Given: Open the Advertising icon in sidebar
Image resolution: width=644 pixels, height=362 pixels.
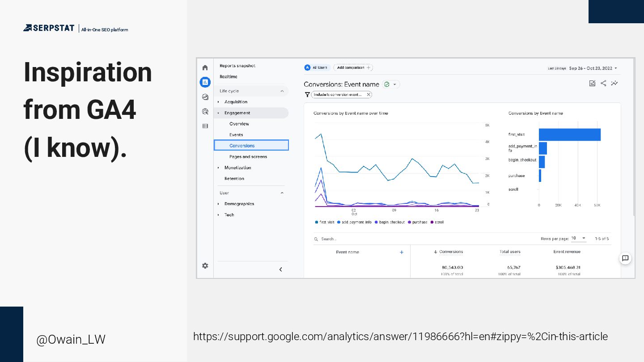Looking at the screenshot, I should click(x=205, y=111).
